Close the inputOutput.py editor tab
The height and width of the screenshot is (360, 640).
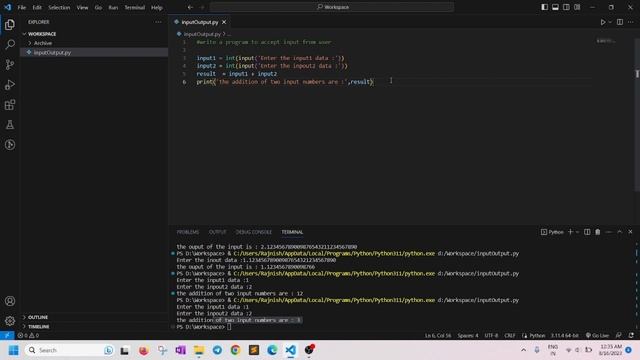coord(224,22)
